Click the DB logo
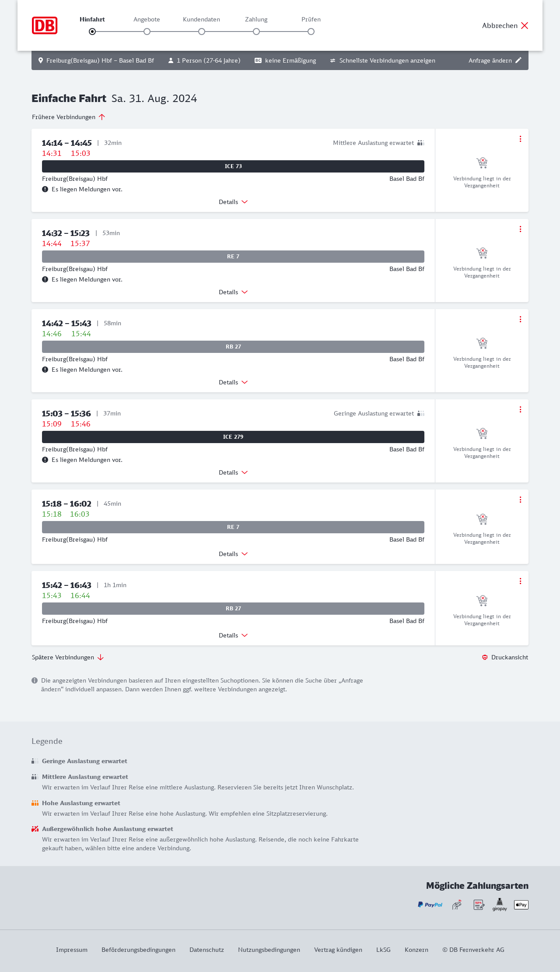560x972 pixels. 45,25
